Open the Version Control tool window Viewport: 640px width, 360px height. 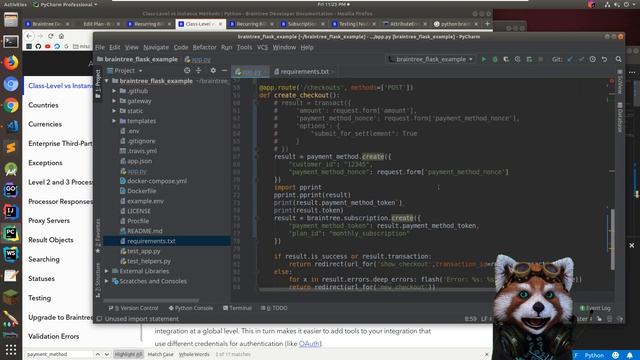(x=133, y=308)
